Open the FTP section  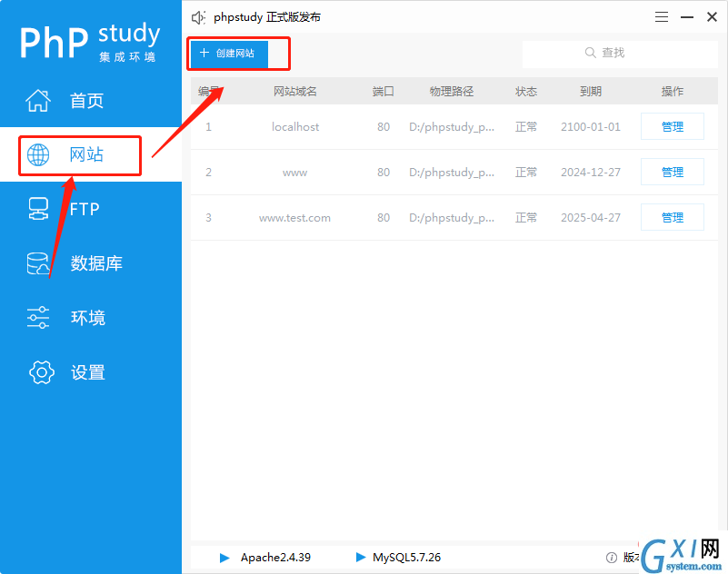(85, 209)
